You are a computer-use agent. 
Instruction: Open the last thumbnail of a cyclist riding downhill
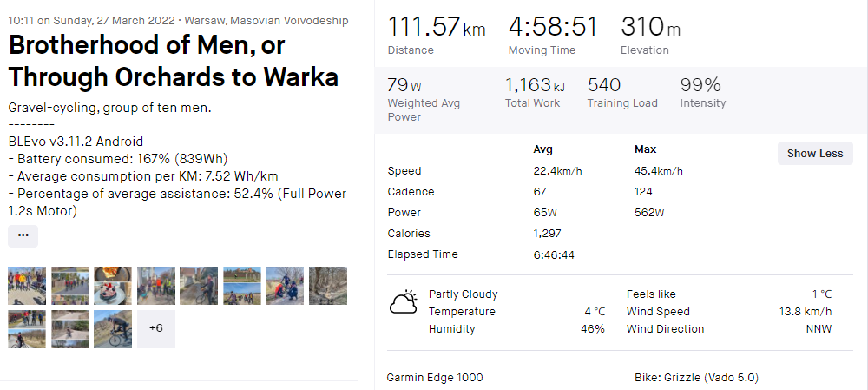[113, 329]
